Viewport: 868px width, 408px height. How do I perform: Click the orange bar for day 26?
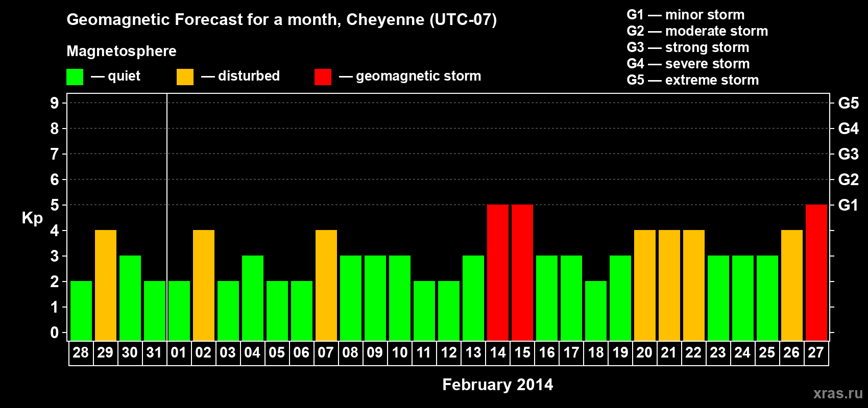click(792, 286)
